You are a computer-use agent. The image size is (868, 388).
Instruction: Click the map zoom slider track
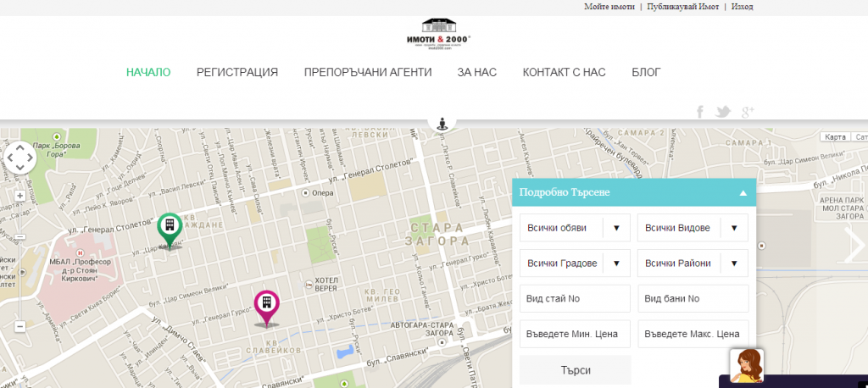[20, 261]
